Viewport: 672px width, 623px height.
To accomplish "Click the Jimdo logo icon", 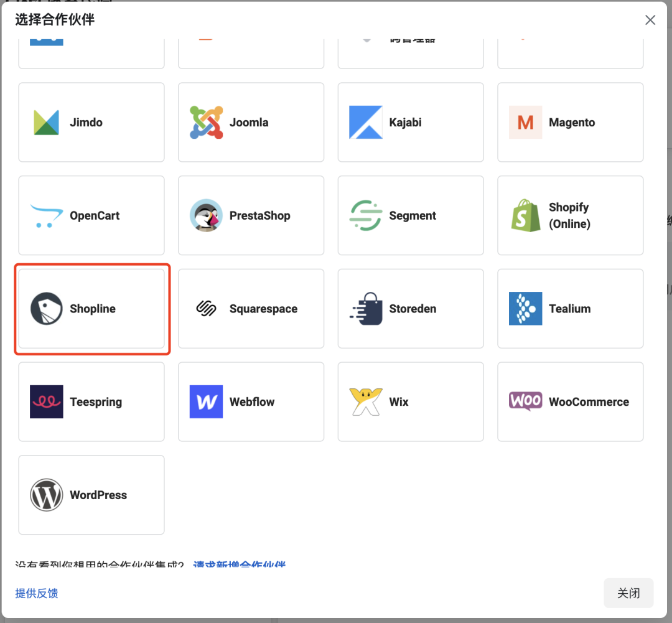I will pyautogui.click(x=46, y=123).
